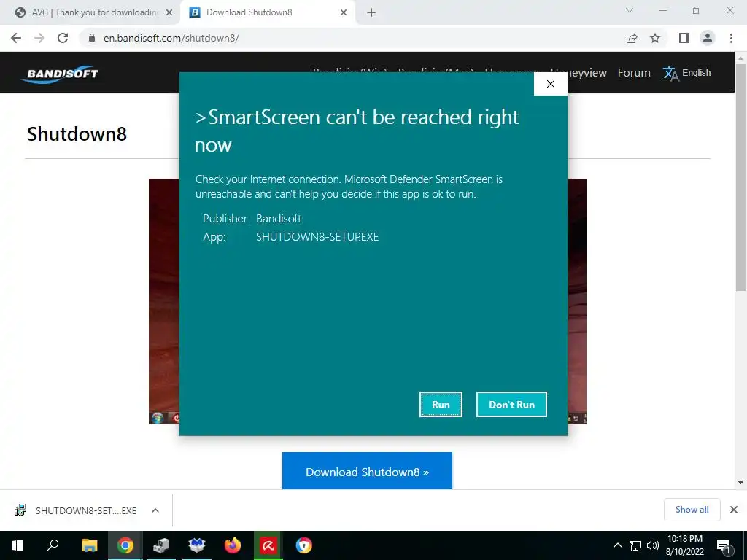Screen dimensions: 747x560
Task: Click the SHUTDOWN8-SETUP.EXE app name
Action: (x=317, y=237)
